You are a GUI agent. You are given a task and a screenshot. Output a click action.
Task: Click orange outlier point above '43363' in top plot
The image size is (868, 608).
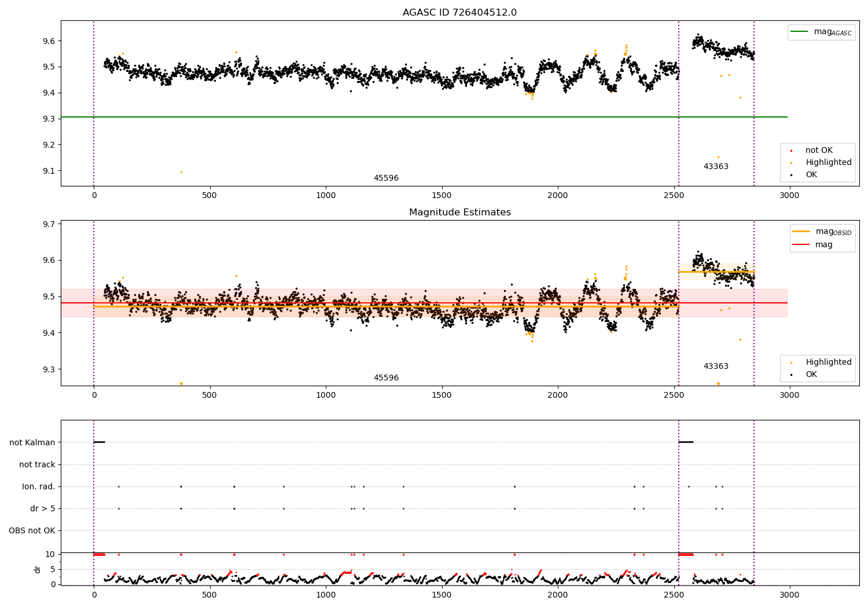(x=718, y=157)
